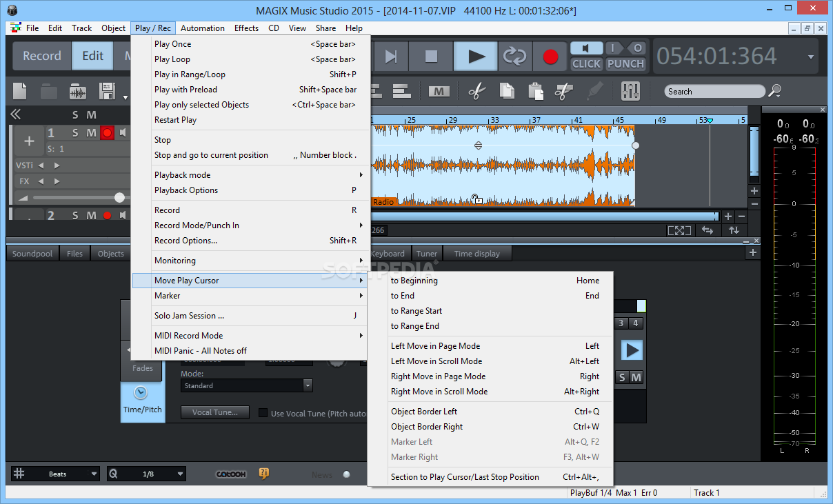Image resolution: width=833 pixels, height=504 pixels.
Task: Click the Paste clipboard icon
Action: (x=535, y=91)
